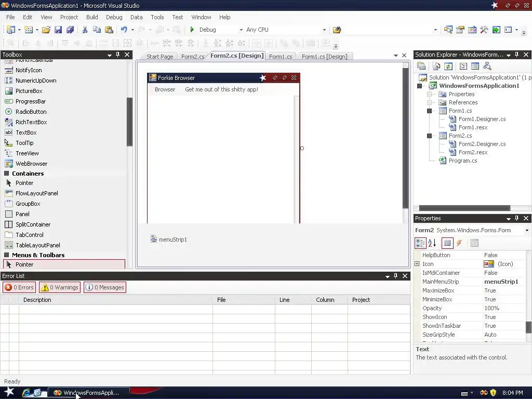Show Events with the lightning bolt icon
Viewport: 532px width, 399px height.
pos(459,243)
